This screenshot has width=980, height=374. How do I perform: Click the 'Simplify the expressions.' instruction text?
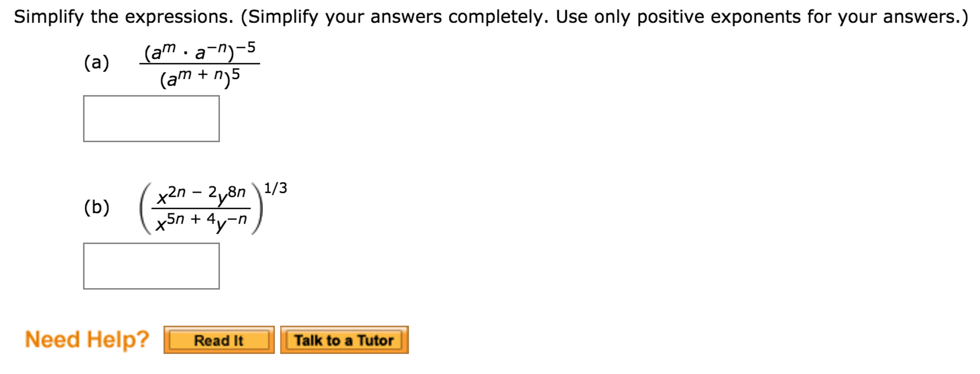pyautogui.click(x=124, y=17)
